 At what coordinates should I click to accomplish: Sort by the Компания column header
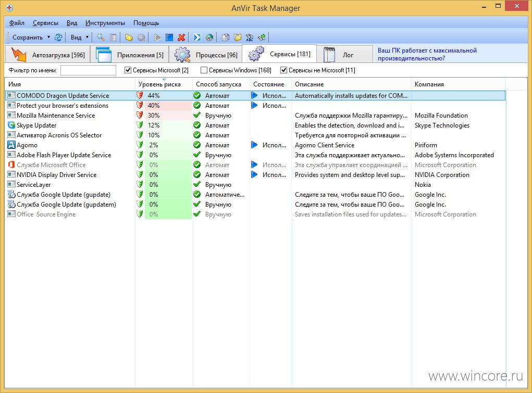tap(459, 84)
